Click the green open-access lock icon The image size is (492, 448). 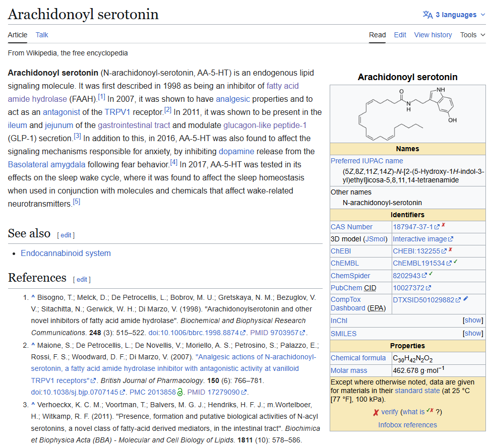180,393
